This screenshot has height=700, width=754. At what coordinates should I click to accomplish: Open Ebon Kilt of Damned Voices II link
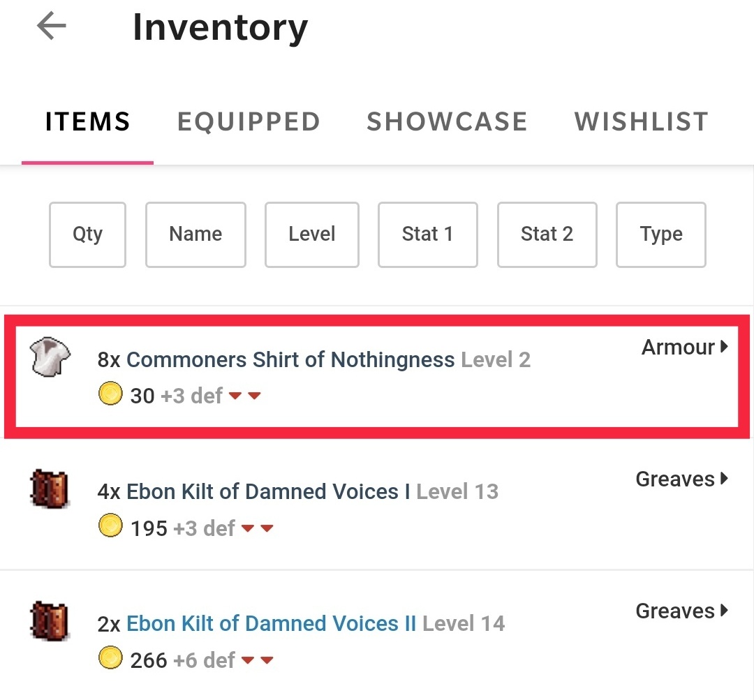pos(271,623)
